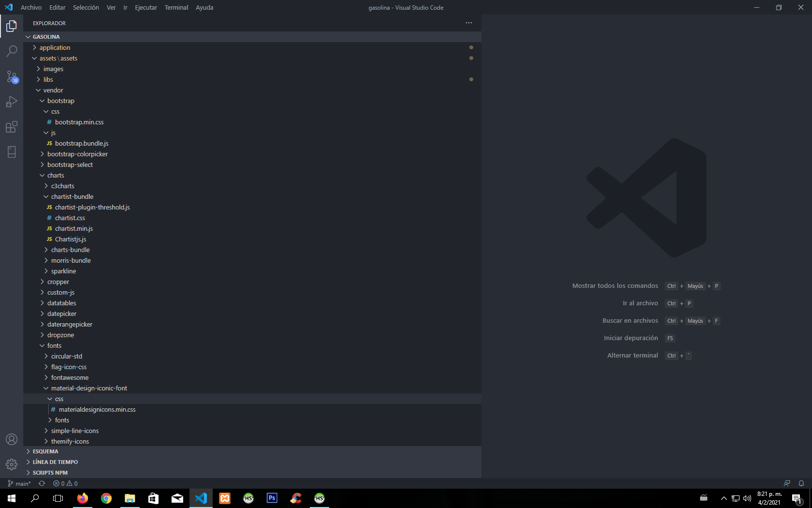Open Mail app from the taskbar
The height and width of the screenshot is (508, 812).
pos(177,498)
